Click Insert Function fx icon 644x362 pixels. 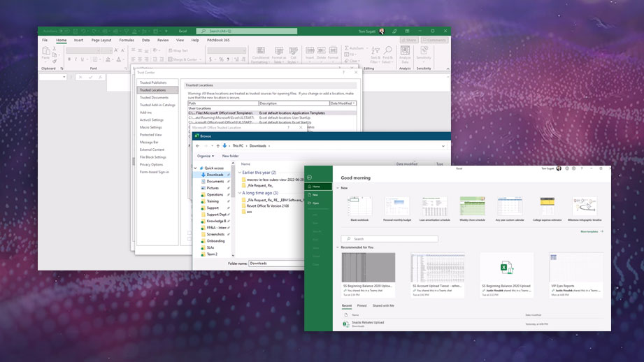tap(100, 77)
